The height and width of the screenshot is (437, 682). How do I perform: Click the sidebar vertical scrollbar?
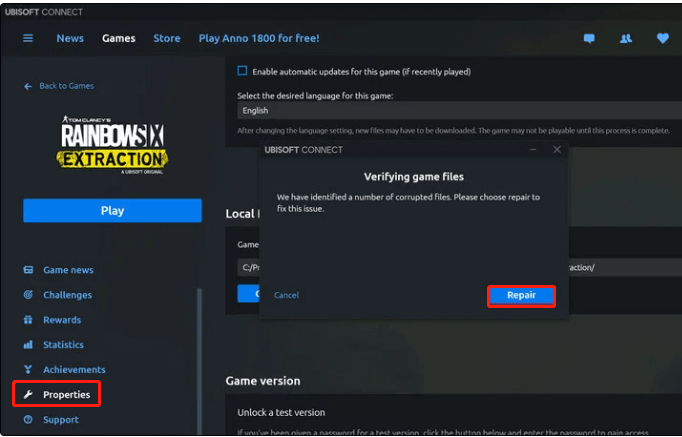[x=199, y=360]
